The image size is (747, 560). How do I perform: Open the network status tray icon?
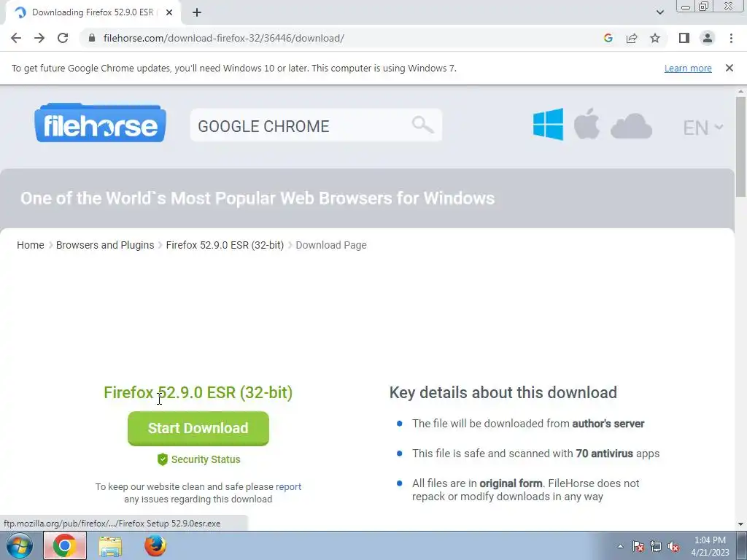click(656, 546)
